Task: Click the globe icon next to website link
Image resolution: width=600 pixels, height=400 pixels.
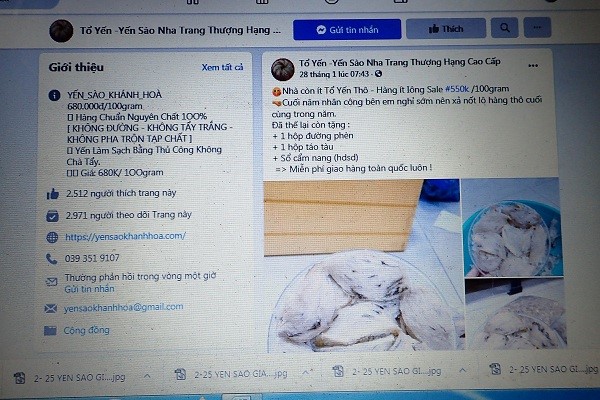Action: click(52, 237)
